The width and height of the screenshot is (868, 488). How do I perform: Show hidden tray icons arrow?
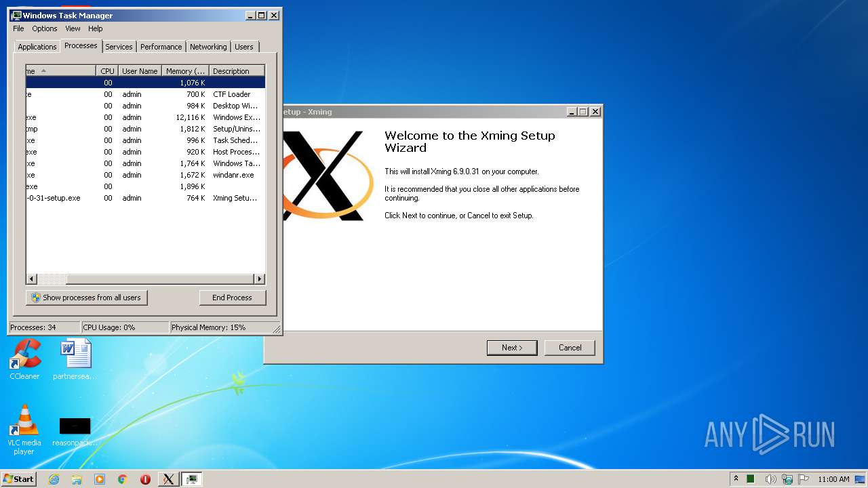click(736, 479)
